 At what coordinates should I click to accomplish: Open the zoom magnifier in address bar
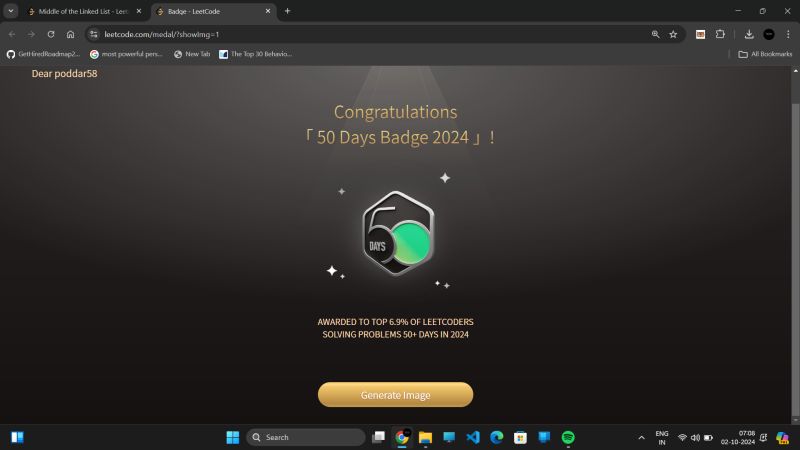tap(656, 34)
